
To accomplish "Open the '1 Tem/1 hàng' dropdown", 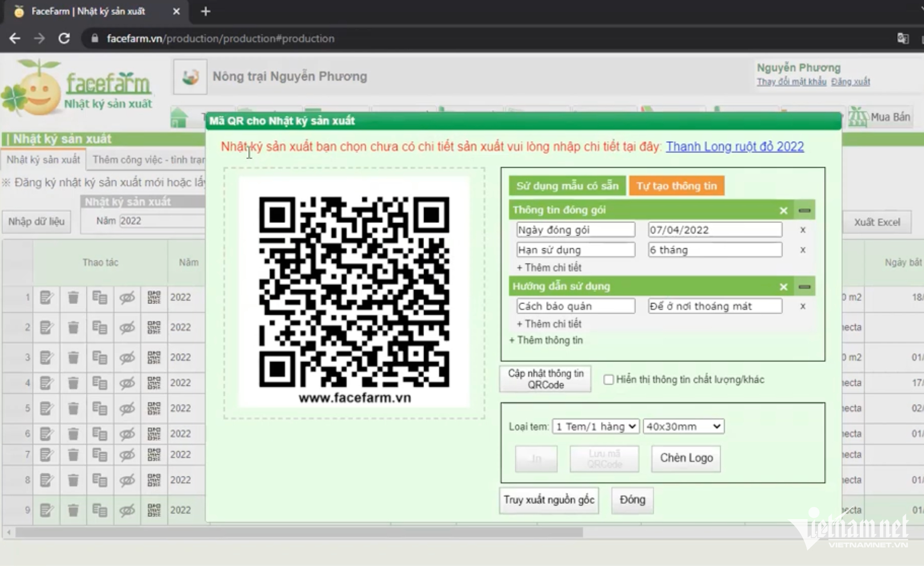I will coord(595,426).
